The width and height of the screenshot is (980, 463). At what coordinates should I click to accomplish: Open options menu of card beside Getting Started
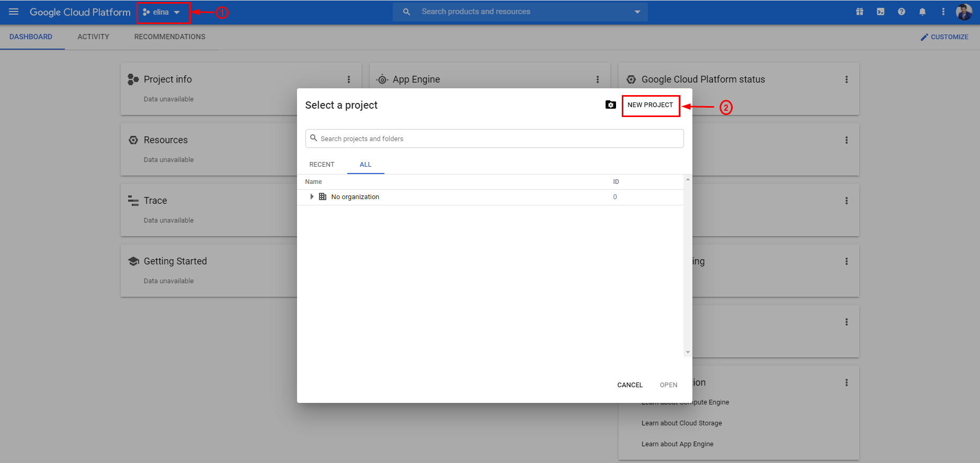(847, 261)
